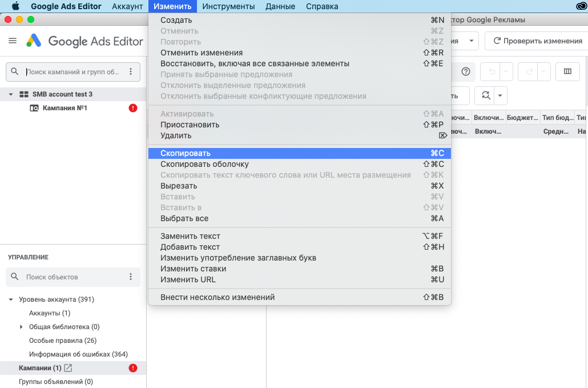Open the Справка menu

(x=322, y=6)
